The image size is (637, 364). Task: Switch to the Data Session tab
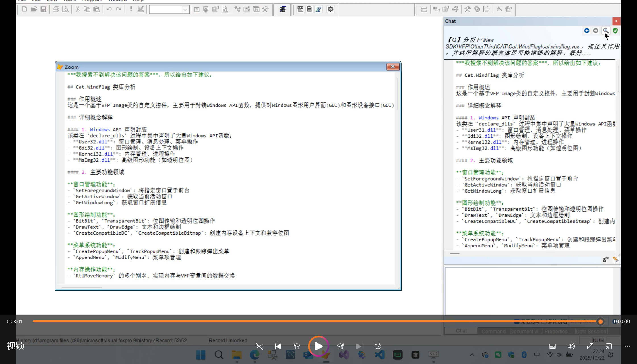pyautogui.click(x=591, y=331)
